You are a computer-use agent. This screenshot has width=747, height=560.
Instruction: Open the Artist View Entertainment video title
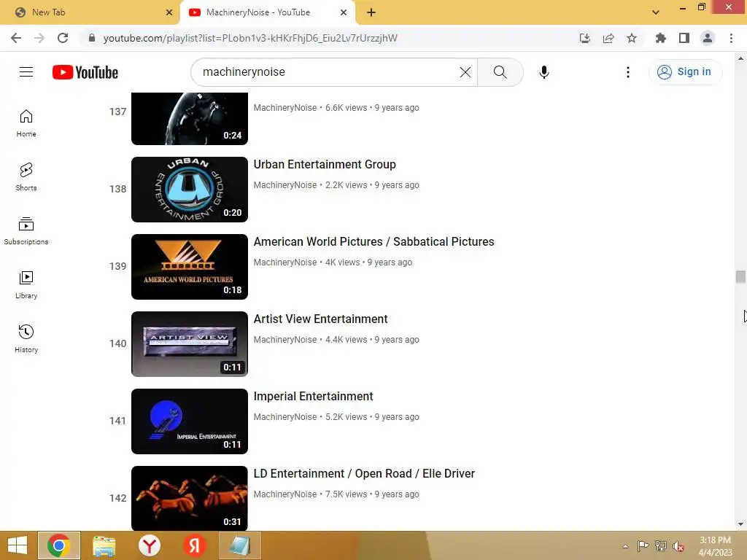321,319
